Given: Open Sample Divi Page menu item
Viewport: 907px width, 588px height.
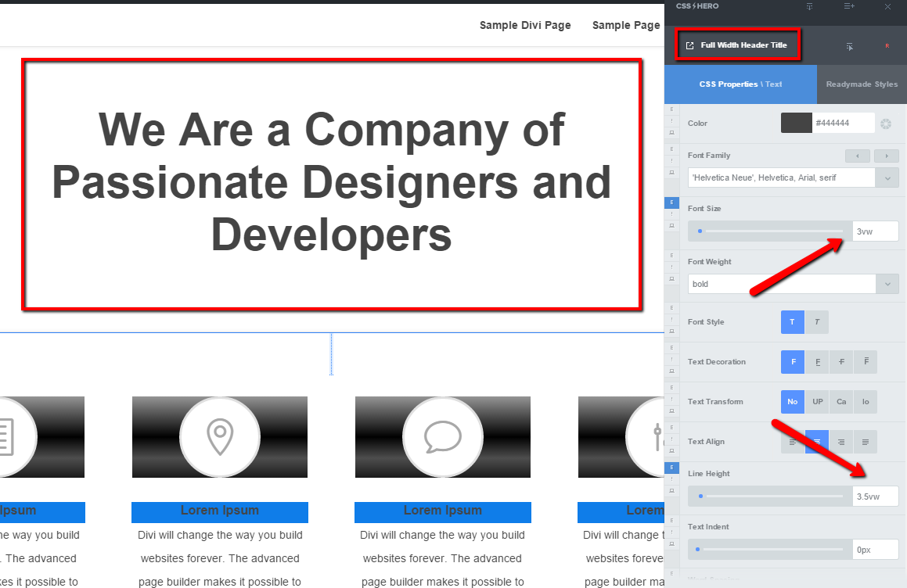Looking at the screenshot, I should point(525,26).
